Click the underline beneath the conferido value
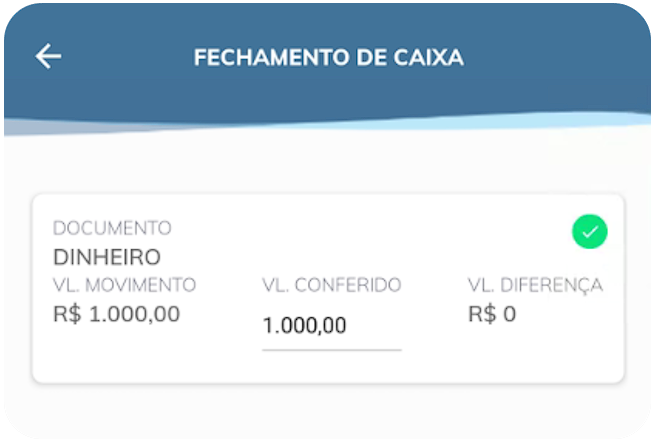The width and height of the screenshot is (655, 441). coord(331,350)
